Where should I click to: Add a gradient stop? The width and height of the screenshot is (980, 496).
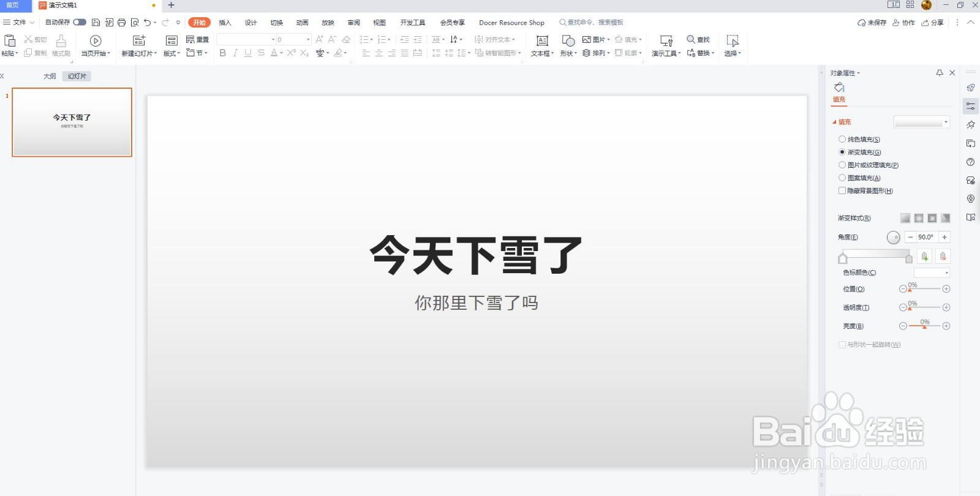point(925,257)
